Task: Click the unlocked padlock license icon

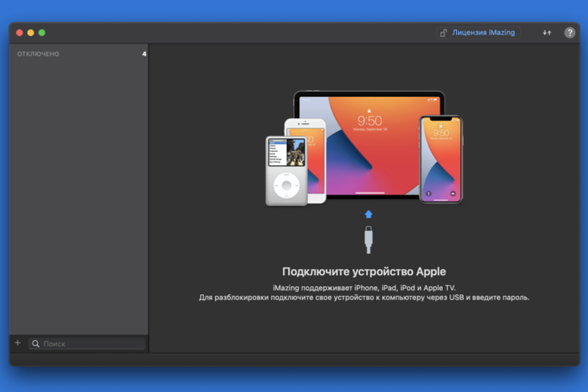Action: [x=443, y=33]
